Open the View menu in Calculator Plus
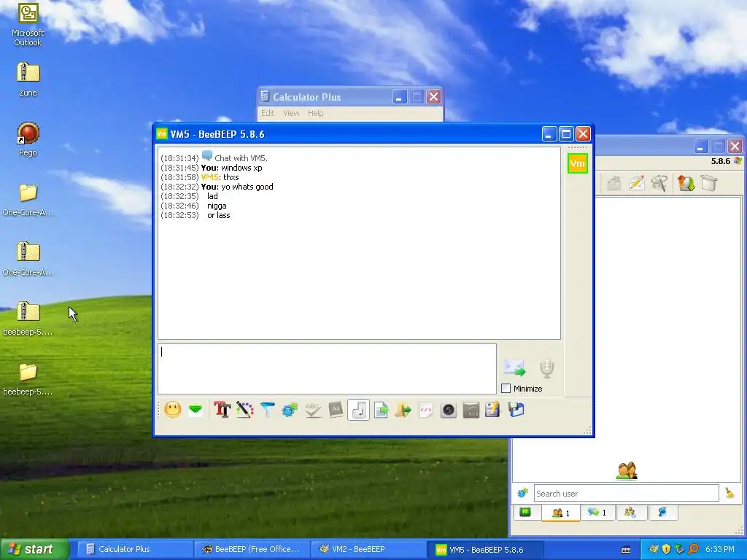 point(291,113)
